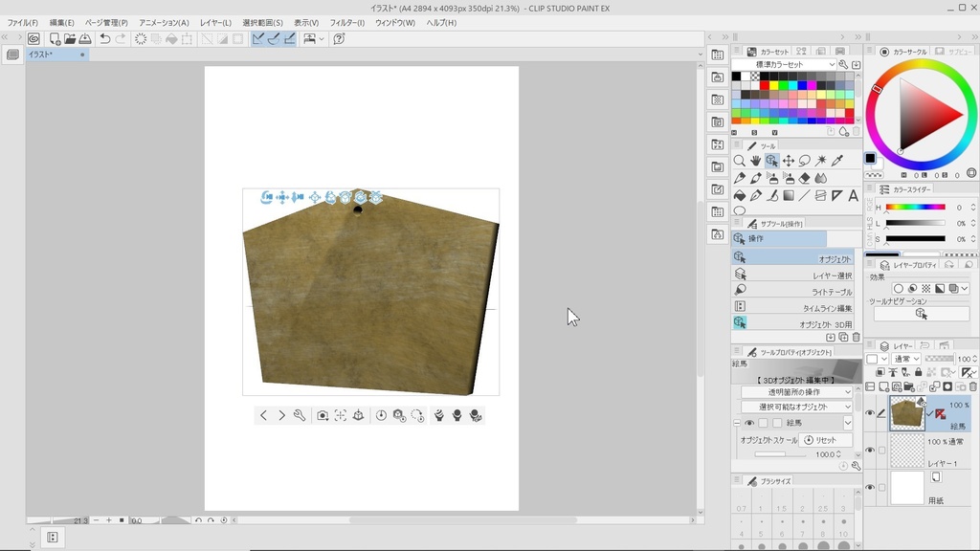
Task: Select the Hand move tool
Action: pos(755,161)
